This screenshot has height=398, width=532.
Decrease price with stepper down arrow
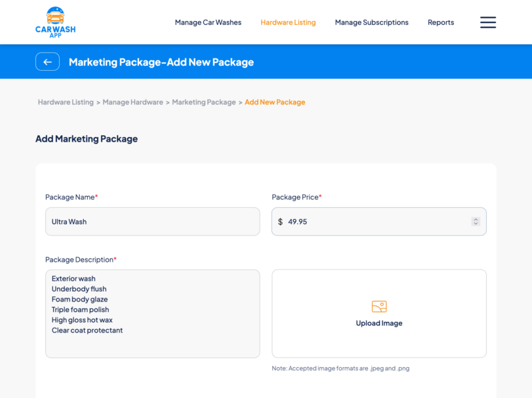[x=476, y=224]
